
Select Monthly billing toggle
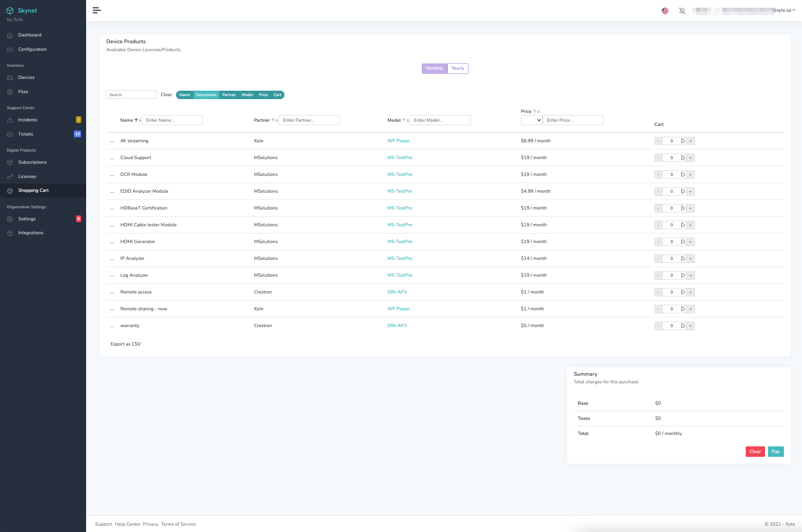[434, 68]
